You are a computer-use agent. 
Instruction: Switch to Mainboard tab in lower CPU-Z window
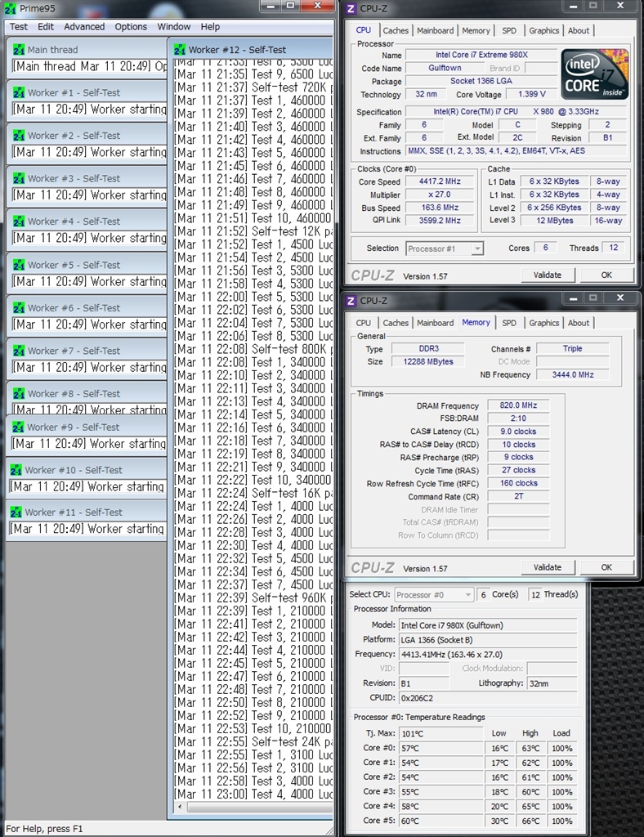coord(436,323)
